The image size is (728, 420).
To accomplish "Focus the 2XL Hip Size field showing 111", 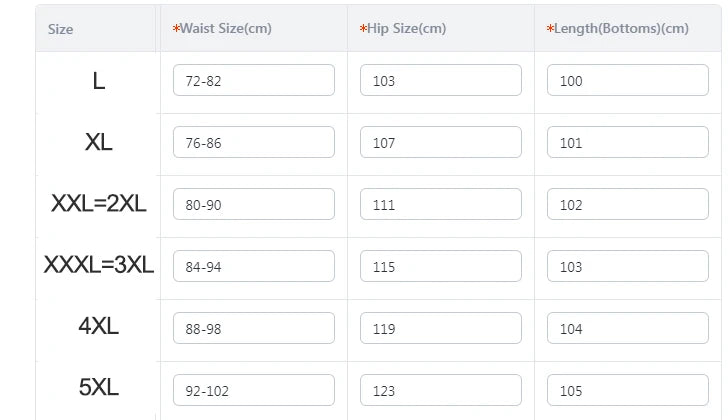I will pyautogui.click(x=440, y=205).
